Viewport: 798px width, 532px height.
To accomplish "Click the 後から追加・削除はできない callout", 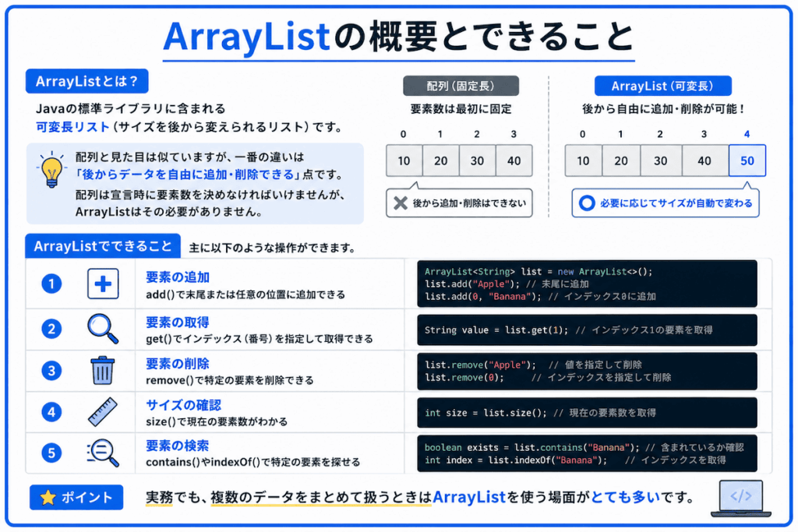I will 459,203.
